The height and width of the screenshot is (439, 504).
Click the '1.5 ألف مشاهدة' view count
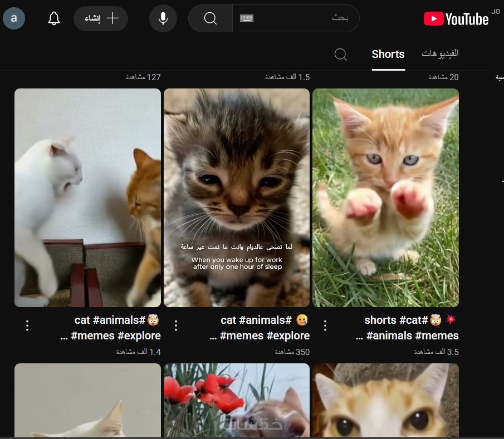[x=287, y=77]
